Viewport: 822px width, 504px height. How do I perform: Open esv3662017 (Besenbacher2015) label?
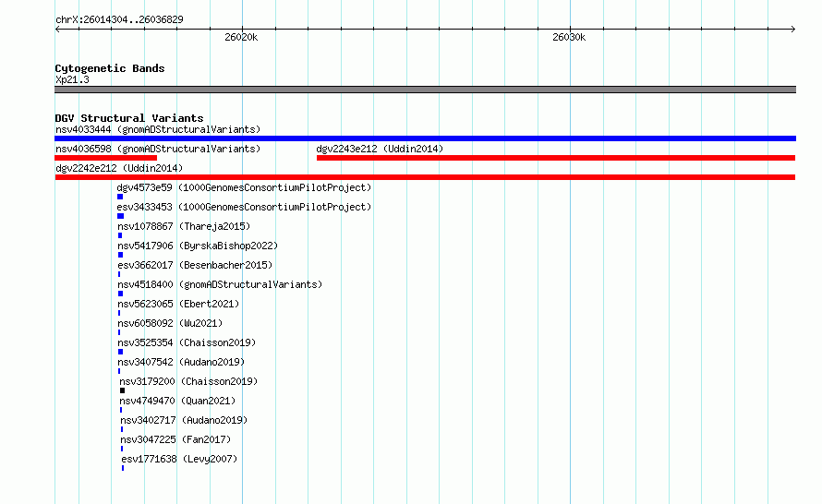195,265
